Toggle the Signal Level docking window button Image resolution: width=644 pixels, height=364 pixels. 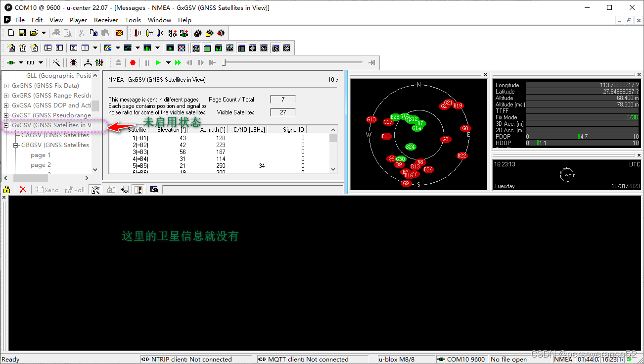pyautogui.click(x=219, y=48)
